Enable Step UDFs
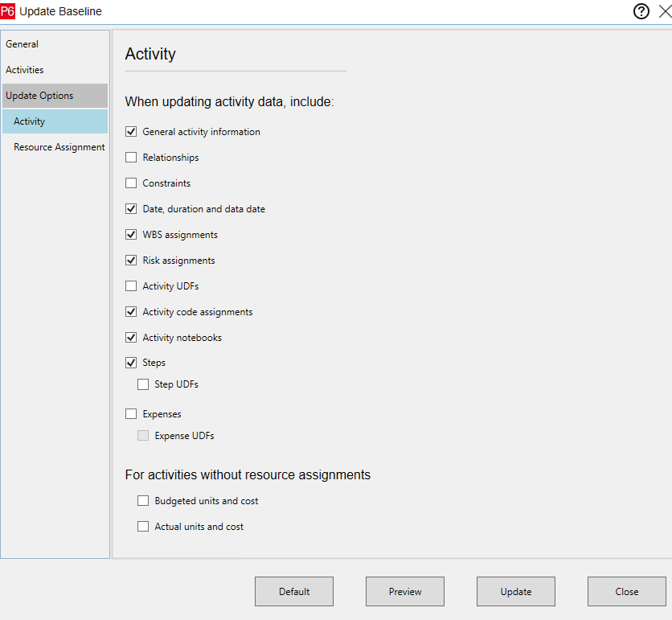Image resolution: width=672 pixels, height=620 pixels. tap(143, 384)
